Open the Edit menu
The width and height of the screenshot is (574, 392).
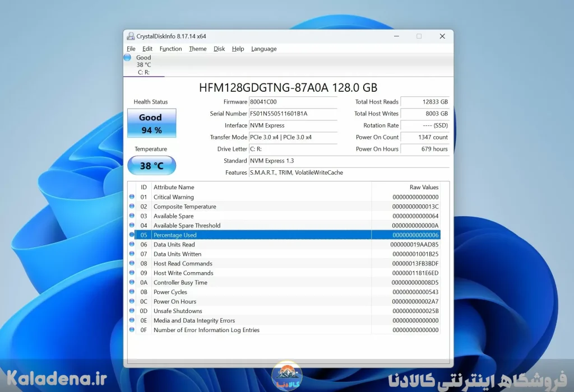[147, 49]
